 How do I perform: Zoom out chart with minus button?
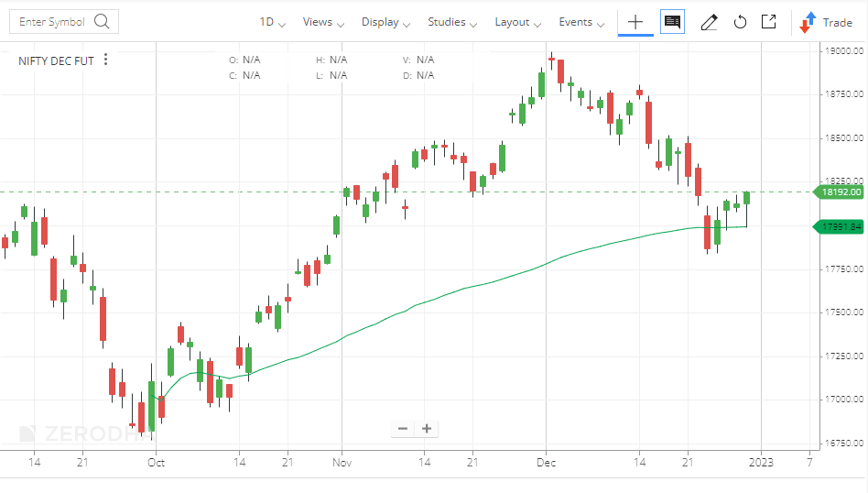click(403, 429)
